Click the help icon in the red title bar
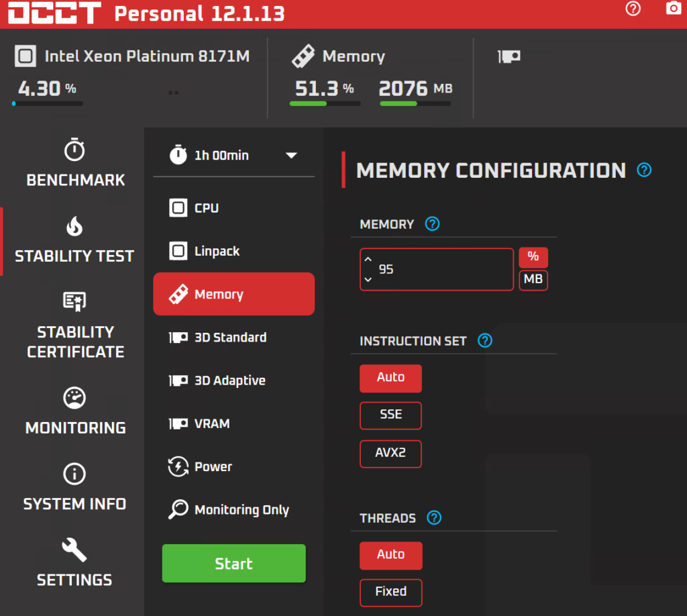Screen dimensions: 687x616 (633, 8)
